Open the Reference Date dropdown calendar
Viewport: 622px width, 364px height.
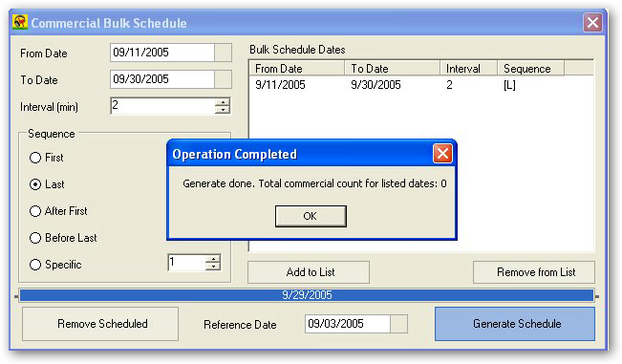[398, 324]
